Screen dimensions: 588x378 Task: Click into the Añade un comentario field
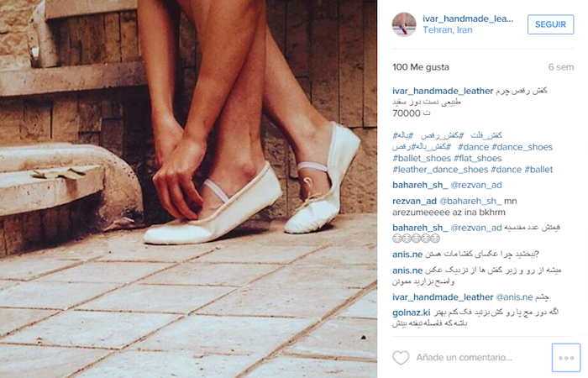(464, 357)
